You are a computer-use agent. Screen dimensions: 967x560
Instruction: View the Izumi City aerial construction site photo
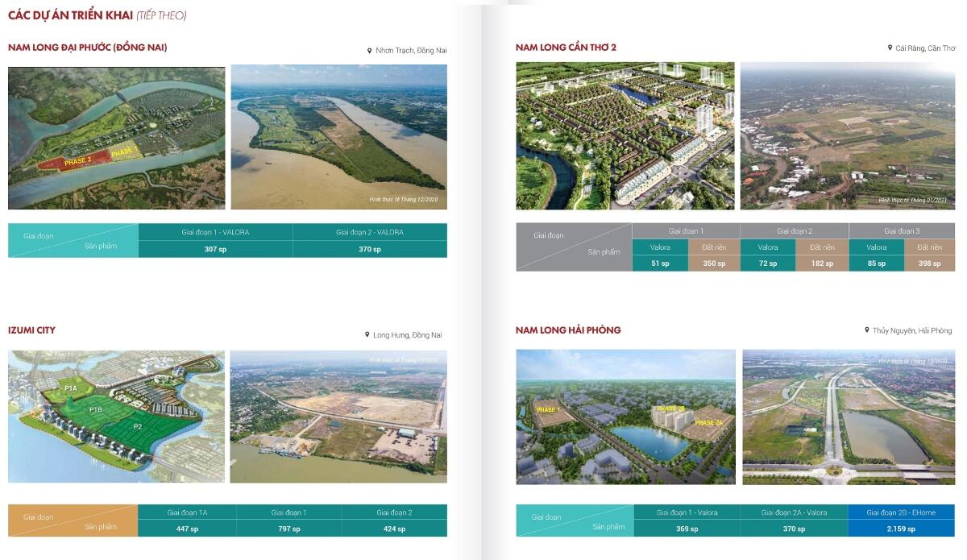[x=338, y=417]
